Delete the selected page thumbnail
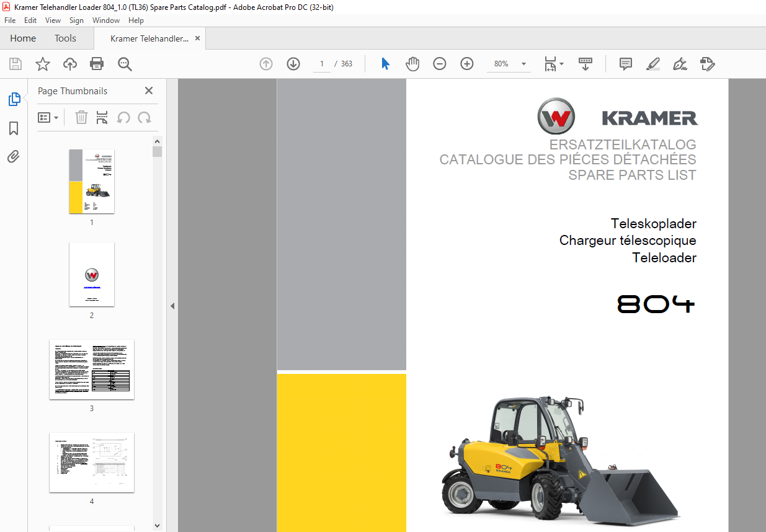The width and height of the screenshot is (766, 532). 81,117
